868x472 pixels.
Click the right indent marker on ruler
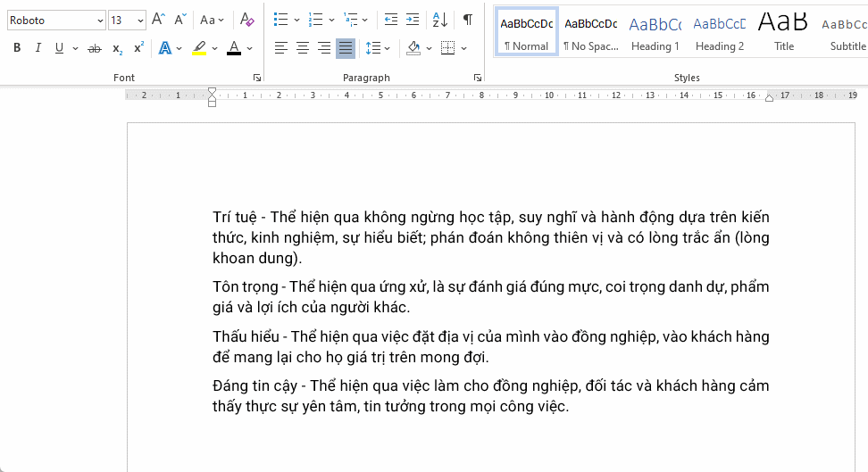[x=769, y=98]
